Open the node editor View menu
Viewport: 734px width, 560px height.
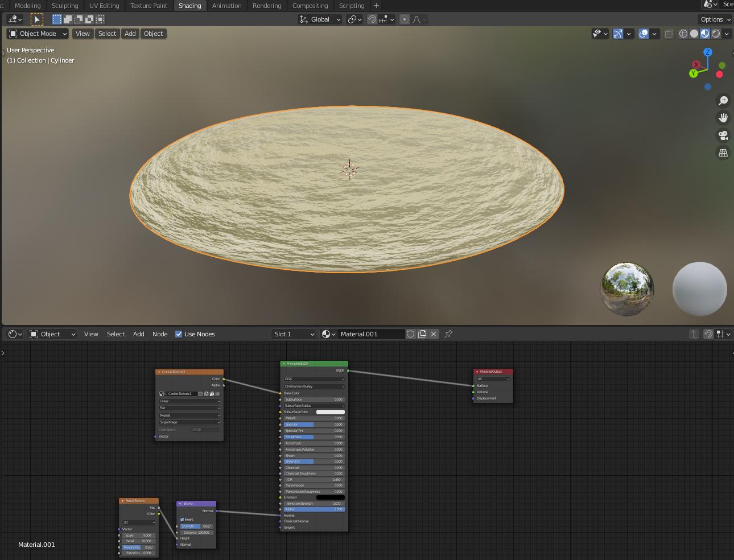pyautogui.click(x=91, y=334)
